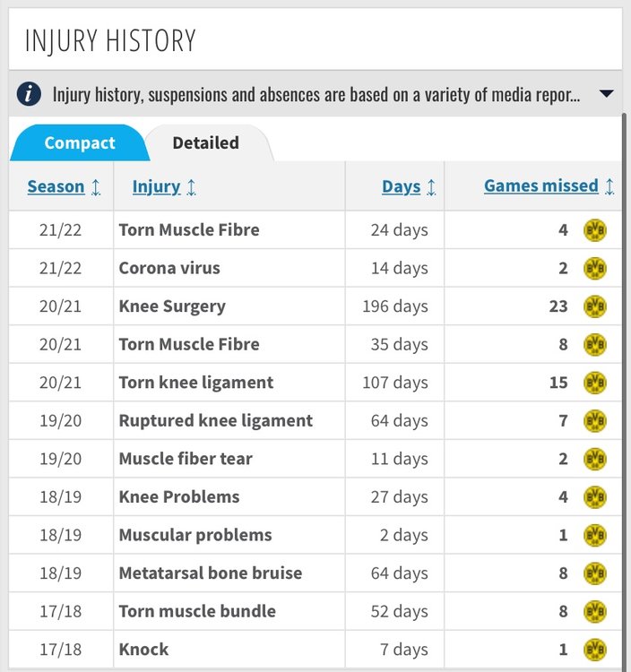The width and height of the screenshot is (631, 672).
Task: Click the sort arrows next to Games missed
Action: (609, 187)
